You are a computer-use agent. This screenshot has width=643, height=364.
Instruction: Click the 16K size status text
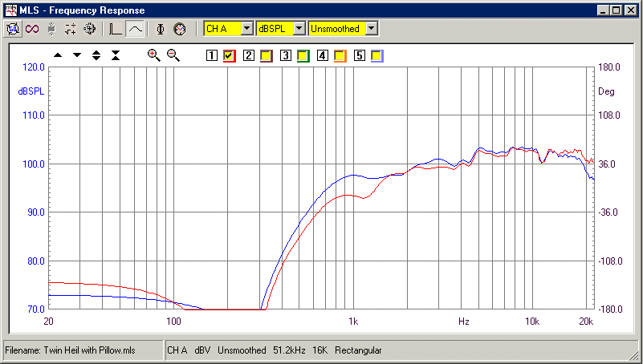(x=321, y=350)
